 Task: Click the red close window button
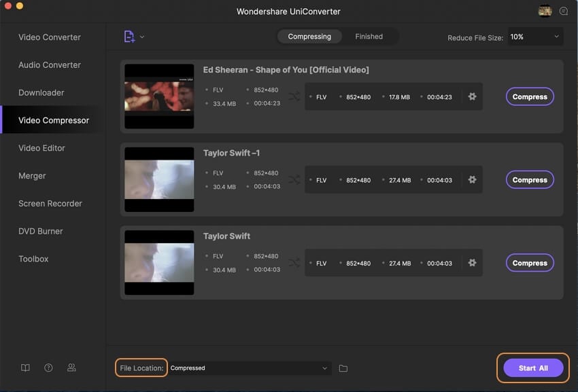(8, 5)
